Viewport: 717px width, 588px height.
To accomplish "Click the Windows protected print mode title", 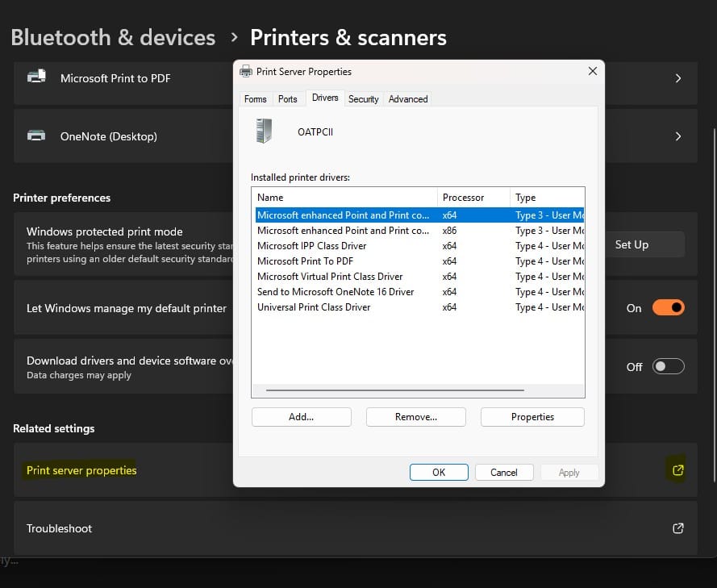I will click(x=104, y=231).
